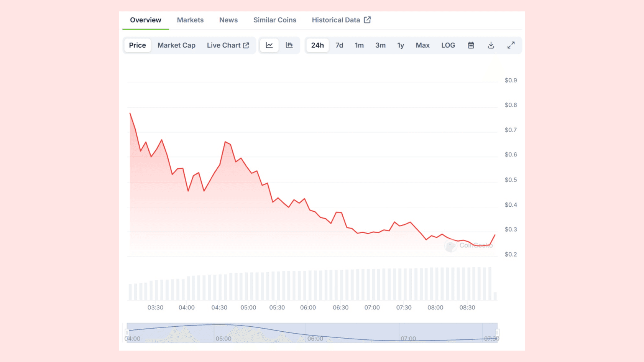
Task: Set range to 1y
Action: click(x=401, y=45)
